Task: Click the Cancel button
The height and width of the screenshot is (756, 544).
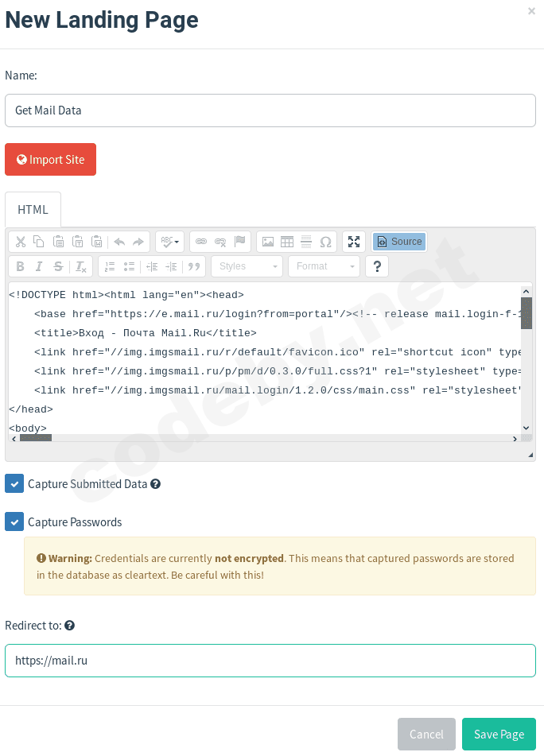Action: tap(426, 735)
